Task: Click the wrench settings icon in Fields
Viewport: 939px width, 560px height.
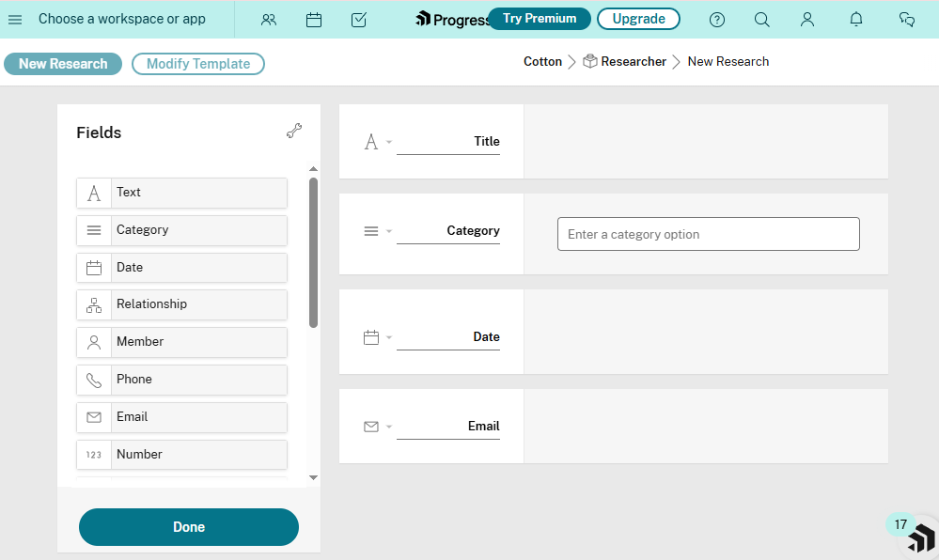Action: point(294,132)
